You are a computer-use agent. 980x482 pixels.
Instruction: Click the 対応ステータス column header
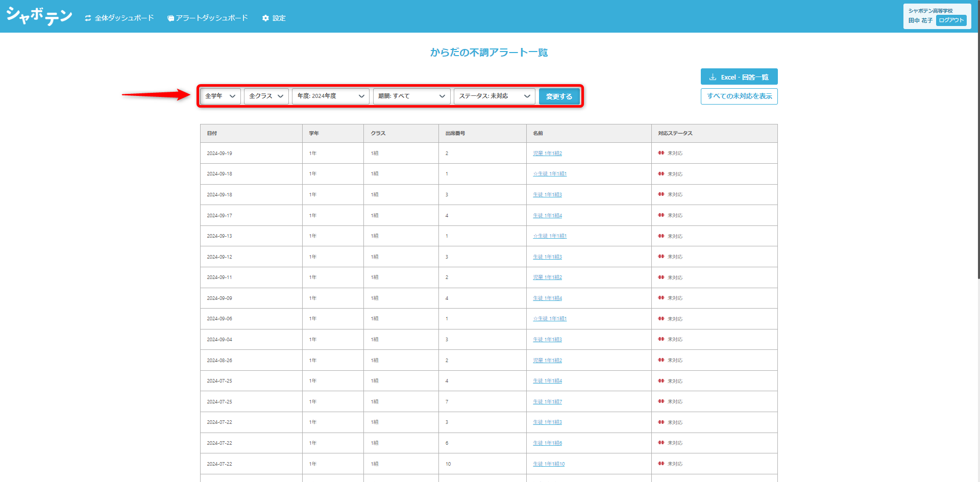(675, 133)
